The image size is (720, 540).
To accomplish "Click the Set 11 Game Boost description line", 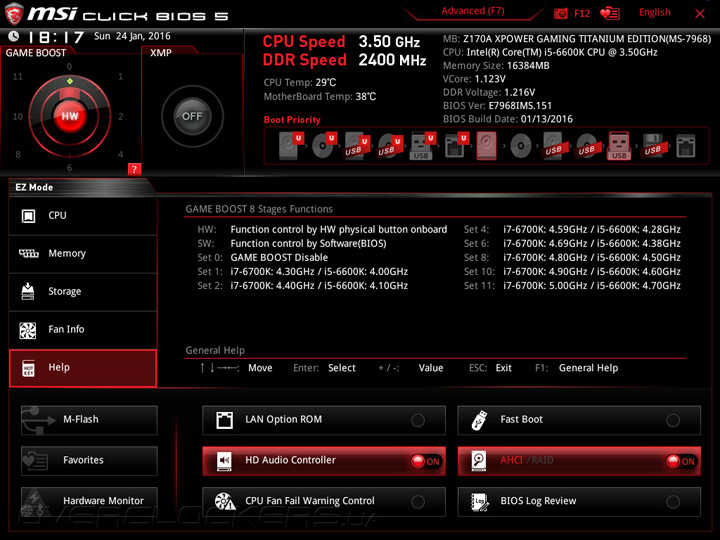I will [x=572, y=286].
